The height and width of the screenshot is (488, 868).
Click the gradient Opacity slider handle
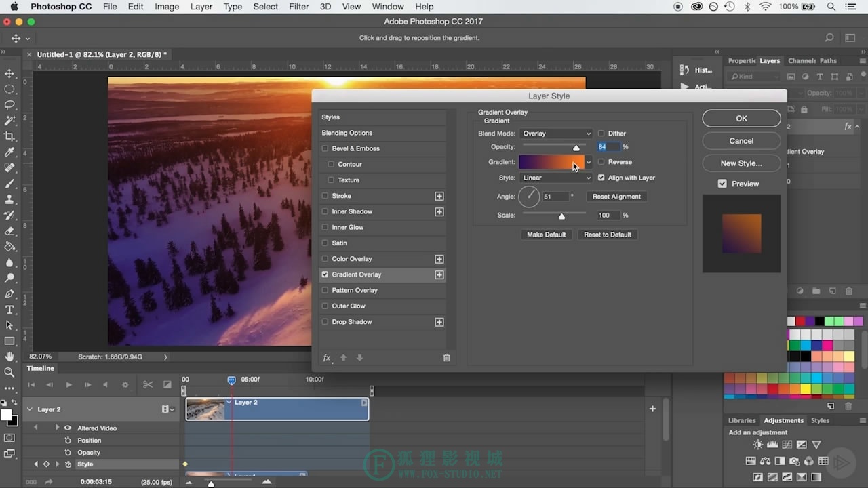(576, 148)
